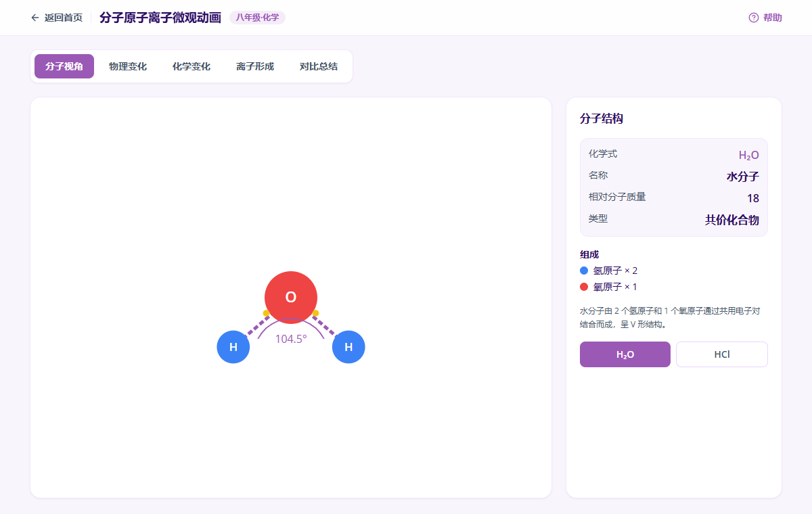Click the red 氧原子 legend dot
Viewport: 812px width, 514px height.
[x=584, y=287]
